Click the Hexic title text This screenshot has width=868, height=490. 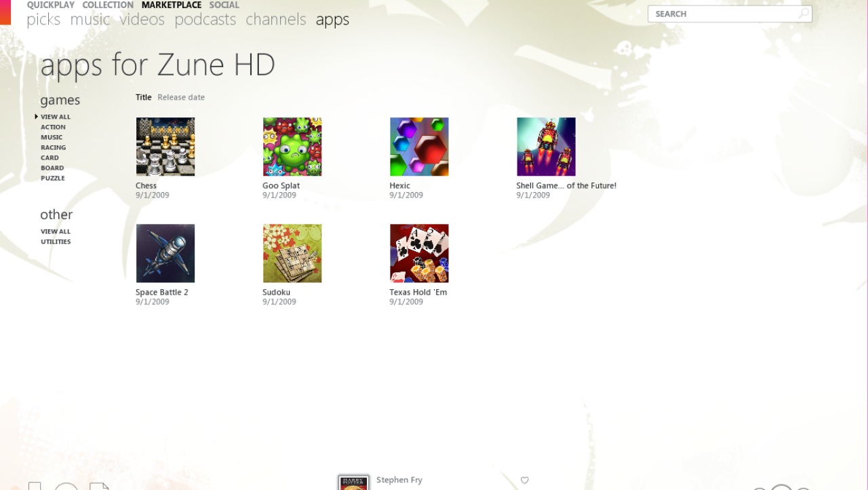pyautogui.click(x=399, y=185)
